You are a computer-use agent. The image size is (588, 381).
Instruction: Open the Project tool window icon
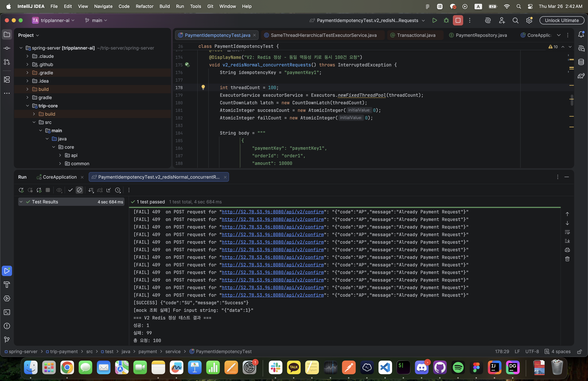(7, 35)
